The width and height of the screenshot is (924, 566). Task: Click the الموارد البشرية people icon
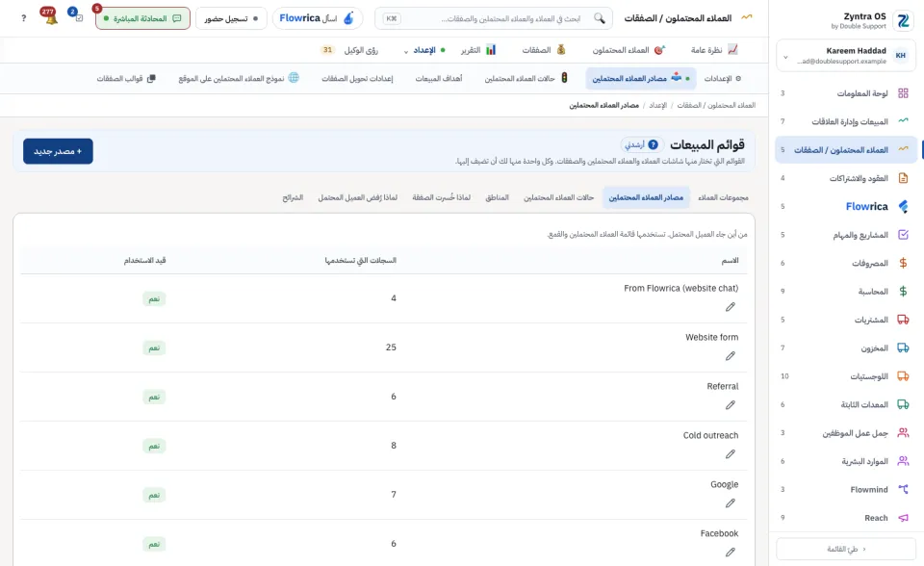click(903, 461)
